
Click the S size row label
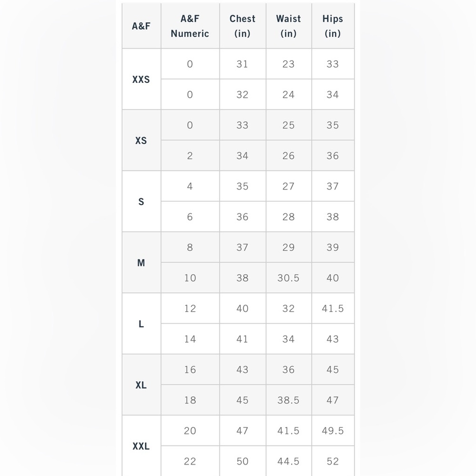[x=141, y=202]
